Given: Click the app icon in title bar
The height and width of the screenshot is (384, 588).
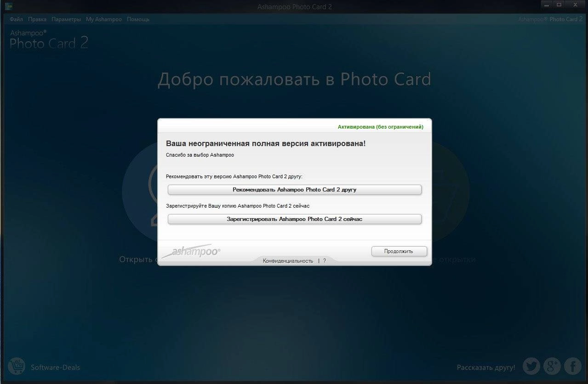Looking at the screenshot, I should point(8,6).
